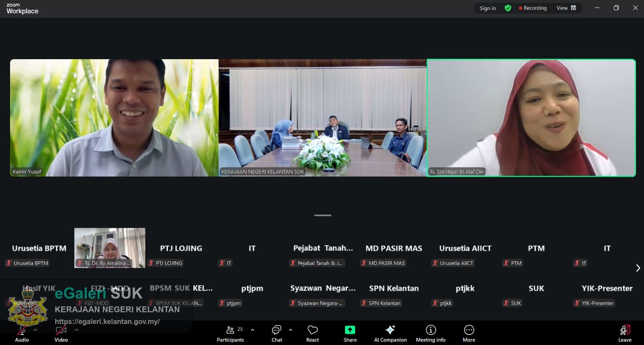The height and width of the screenshot is (345, 644).
Task: Select the ptjkk participant tile
Action: (x=465, y=288)
